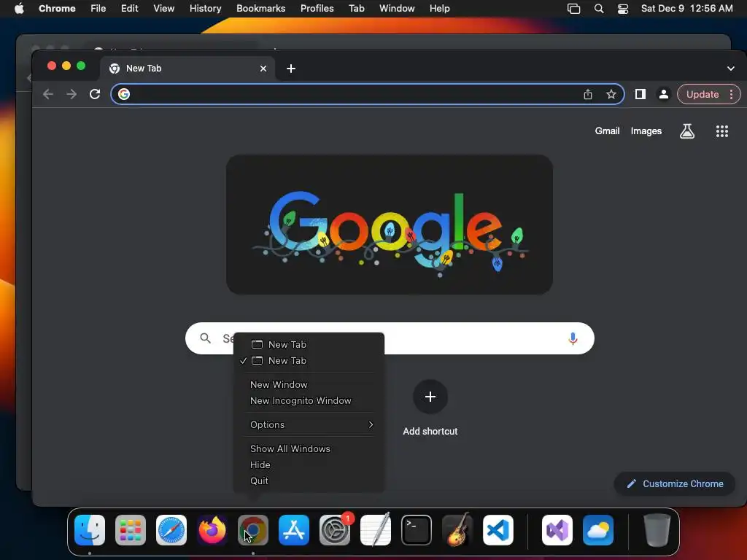
Task: Open Chrome three-dot menu
Action: pyautogui.click(x=731, y=94)
